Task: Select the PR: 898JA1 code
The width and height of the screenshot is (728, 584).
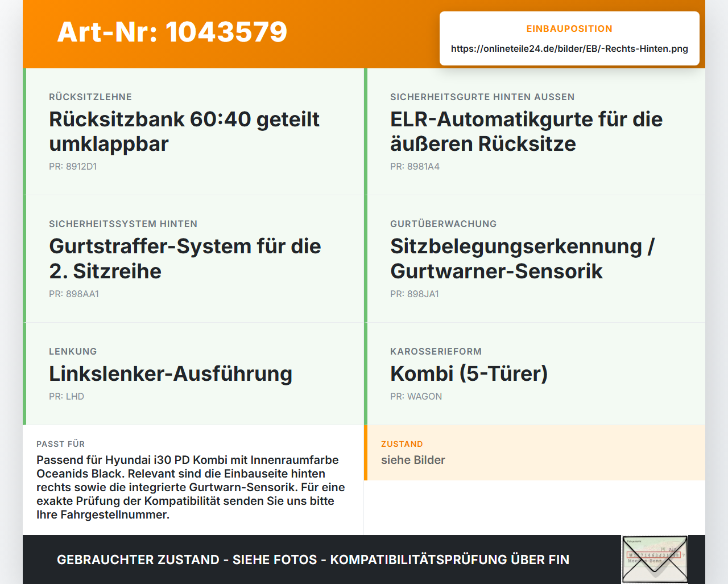Action: 415,294
